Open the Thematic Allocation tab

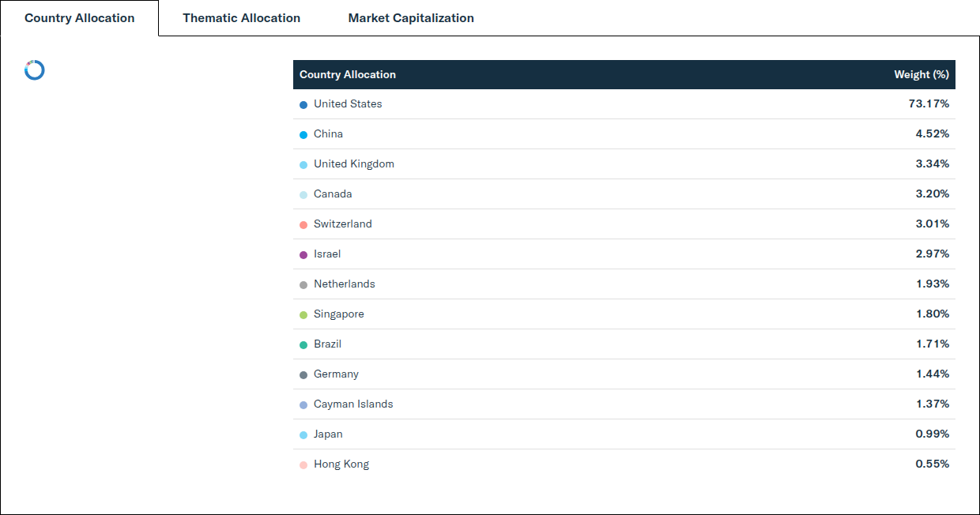(x=241, y=18)
